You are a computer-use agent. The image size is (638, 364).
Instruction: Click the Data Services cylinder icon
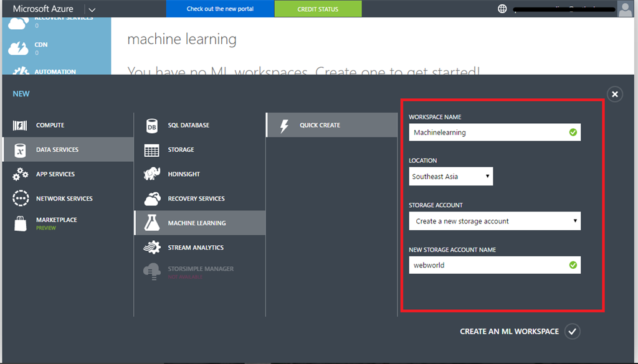[x=20, y=150]
